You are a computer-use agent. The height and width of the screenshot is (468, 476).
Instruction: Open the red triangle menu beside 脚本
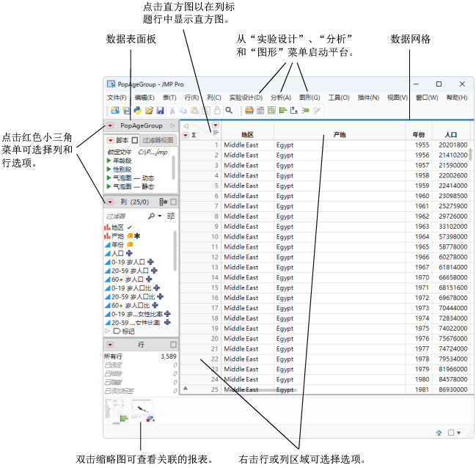[111, 140]
